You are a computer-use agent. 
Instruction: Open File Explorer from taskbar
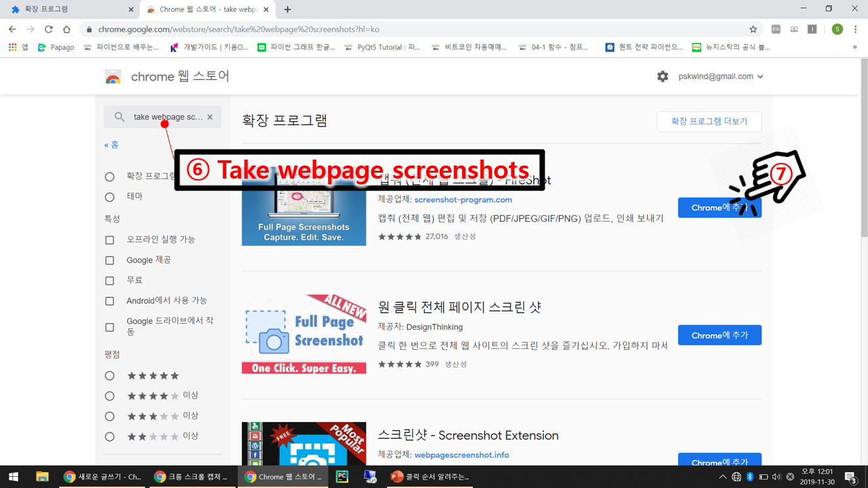pyautogui.click(x=42, y=477)
